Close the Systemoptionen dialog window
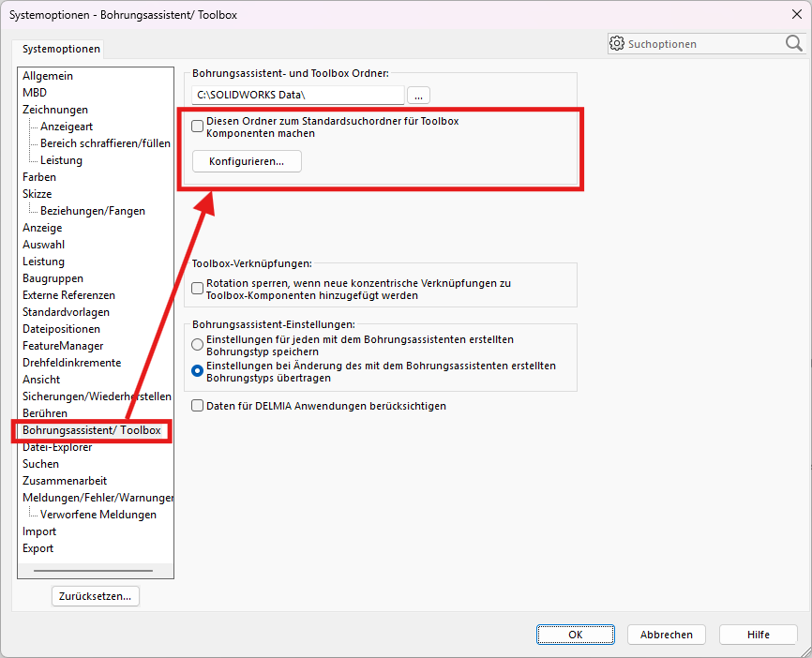This screenshot has width=812, height=658. pos(796,14)
